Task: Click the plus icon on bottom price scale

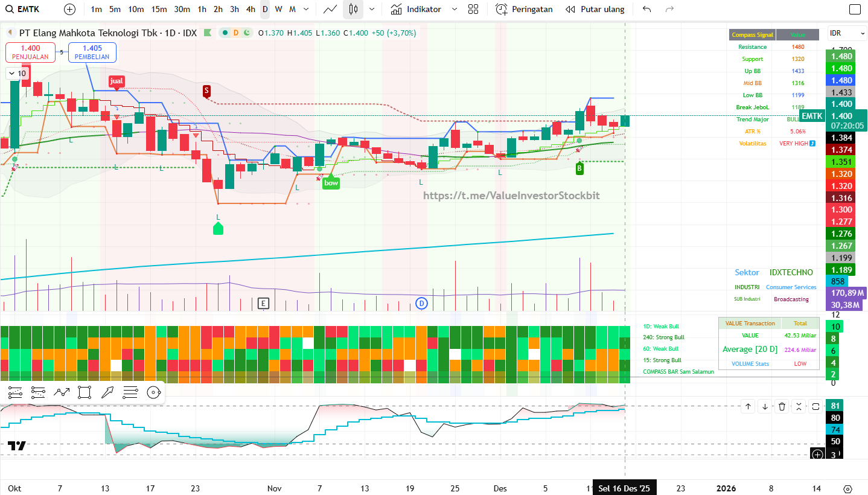Action: point(818,455)
